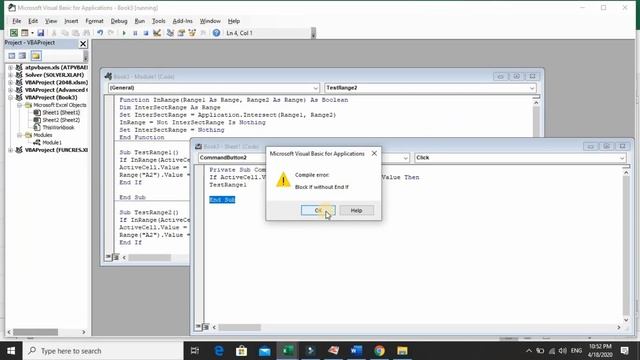
Task: Open the arrow next to Insert UserForm
Action: 32,33
